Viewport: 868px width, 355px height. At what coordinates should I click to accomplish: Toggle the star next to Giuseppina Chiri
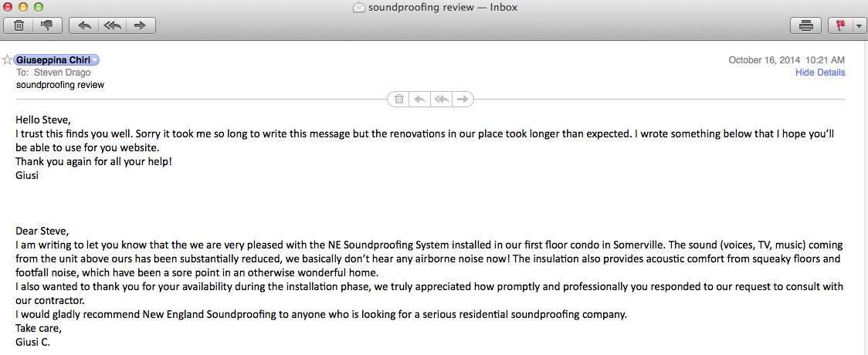pyautogui.click(x=7, y=59)
